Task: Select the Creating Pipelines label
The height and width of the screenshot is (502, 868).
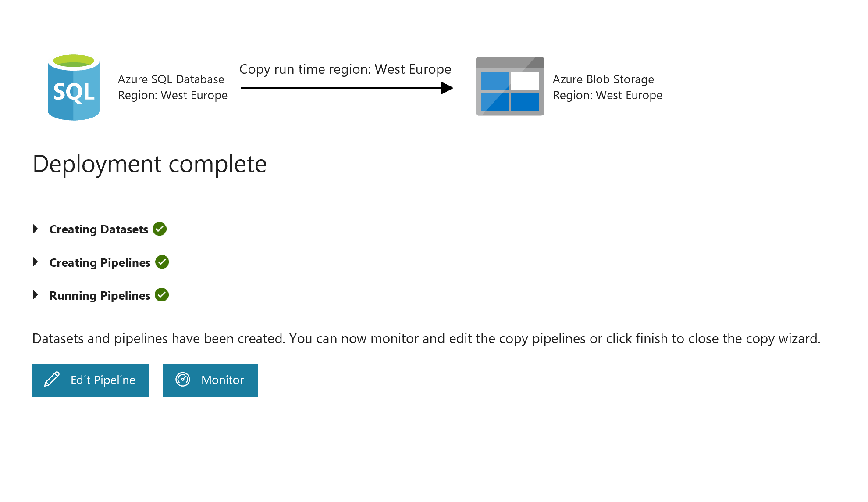Action: pos(100,263)
